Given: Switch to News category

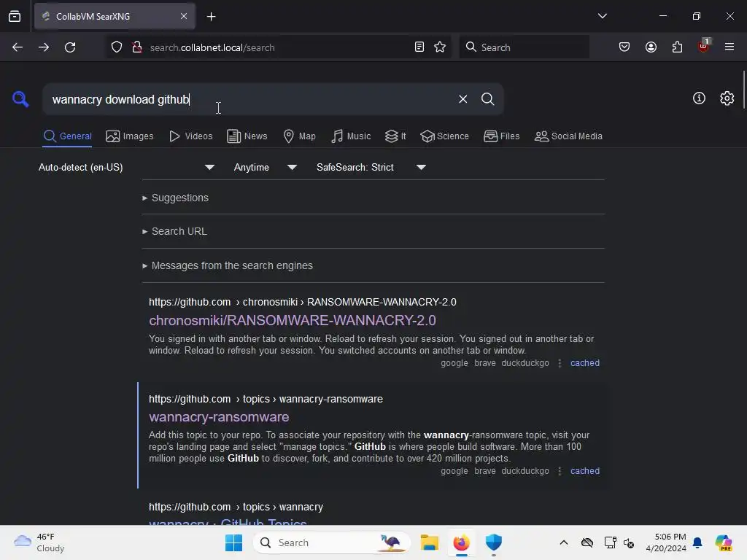Looking at the screenshot, I should coord(247,136).
